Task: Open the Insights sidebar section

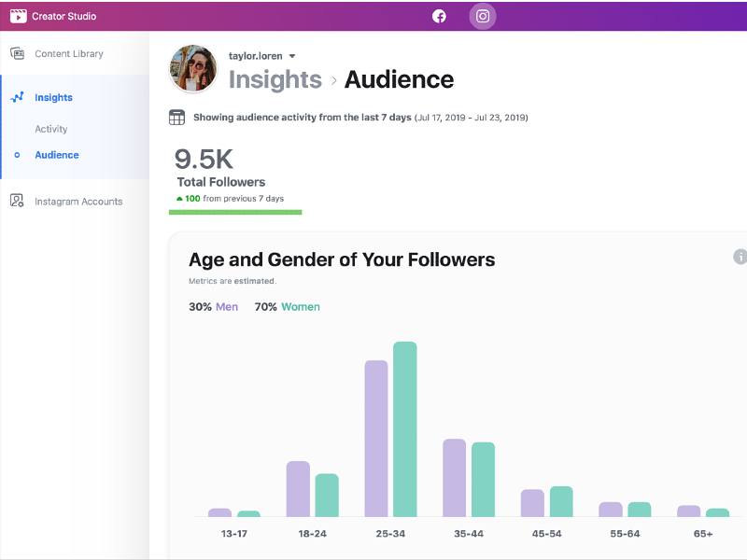Action: [x=54, y=98]
